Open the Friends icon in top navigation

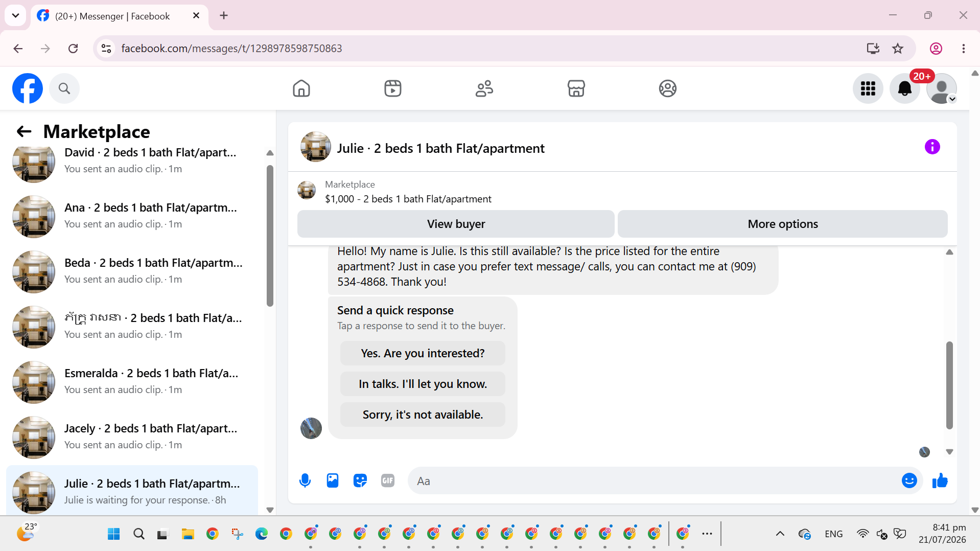tap(484, 88)
